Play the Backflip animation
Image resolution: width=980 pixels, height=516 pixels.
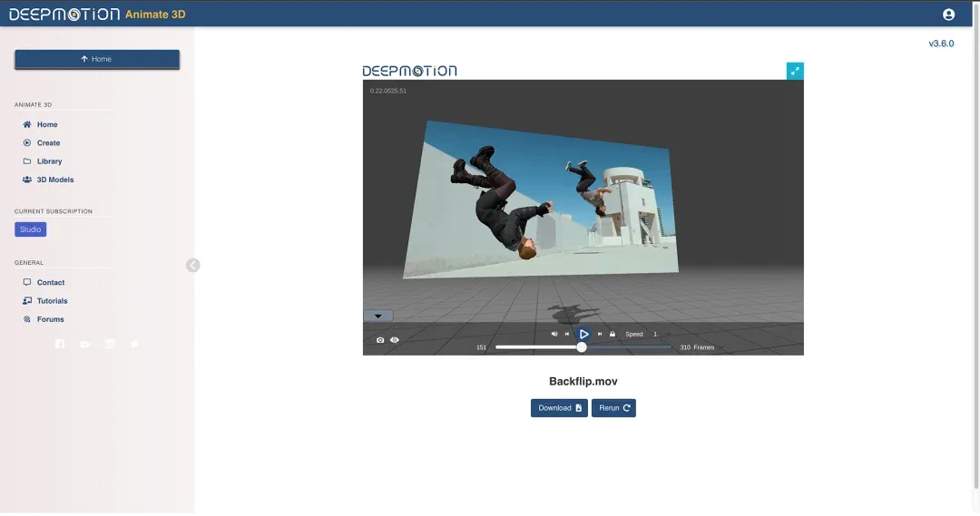click(583, 335)
